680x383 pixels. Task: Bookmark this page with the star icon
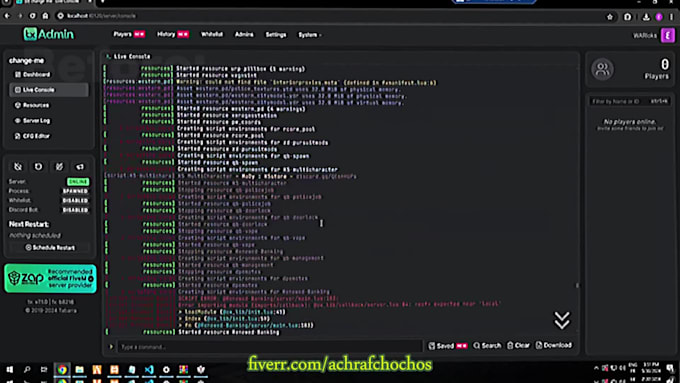610,16
